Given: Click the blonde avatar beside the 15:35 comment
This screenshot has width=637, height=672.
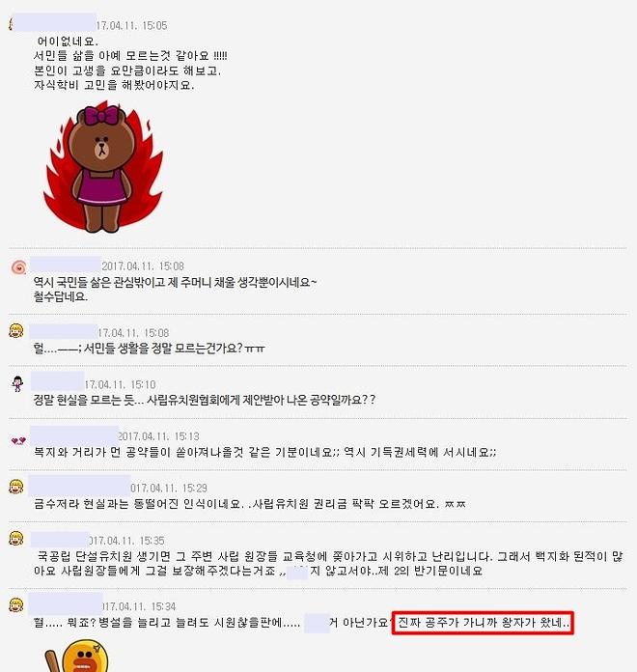Looking at the screenshot, I should 16,539.
